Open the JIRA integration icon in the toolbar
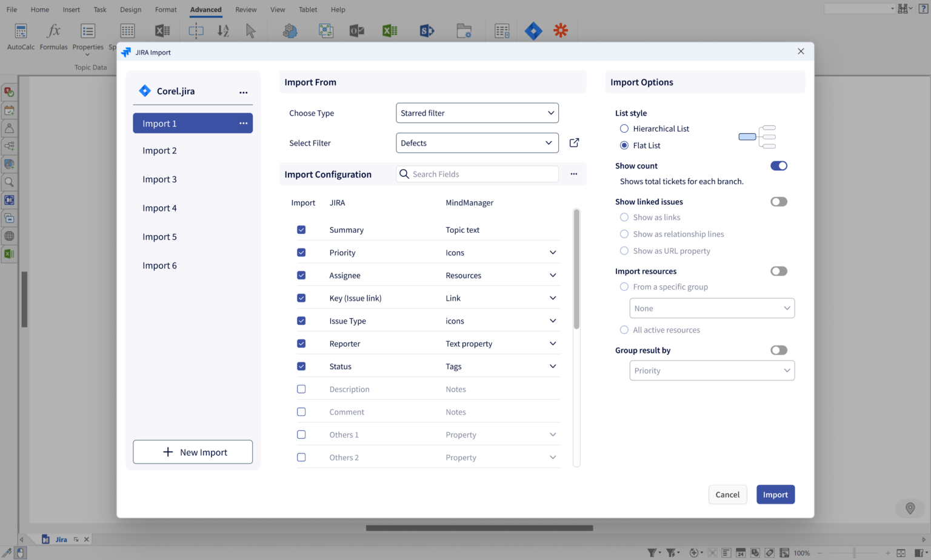This screenshot has width=931, height=560. [533, 30]
